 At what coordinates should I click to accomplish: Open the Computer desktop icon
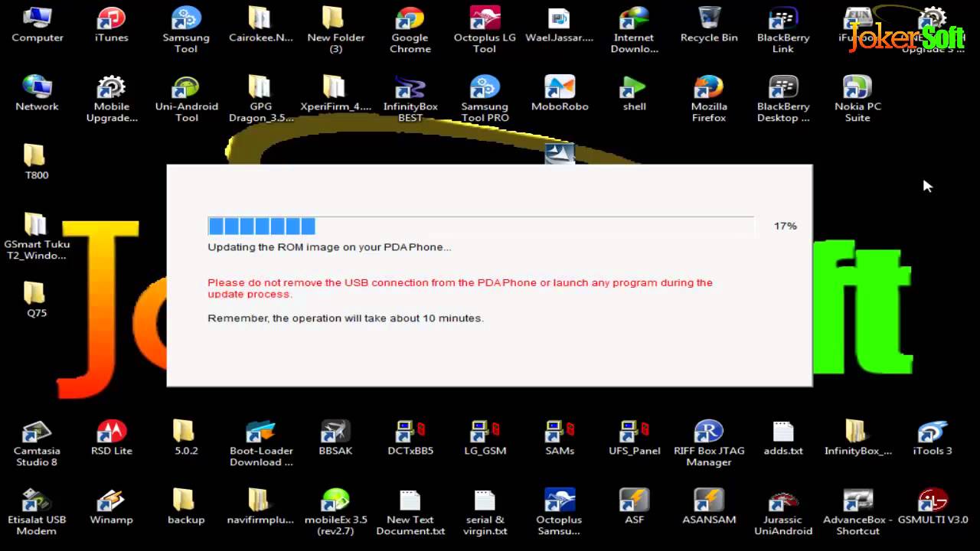pyautogui.click(x=37, y=24)
